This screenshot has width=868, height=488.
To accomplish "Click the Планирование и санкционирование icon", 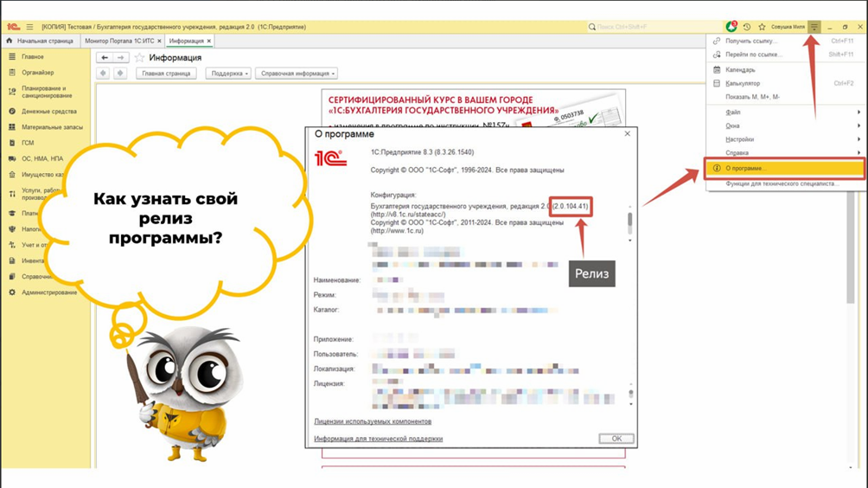I will click(x=12, y=92).
